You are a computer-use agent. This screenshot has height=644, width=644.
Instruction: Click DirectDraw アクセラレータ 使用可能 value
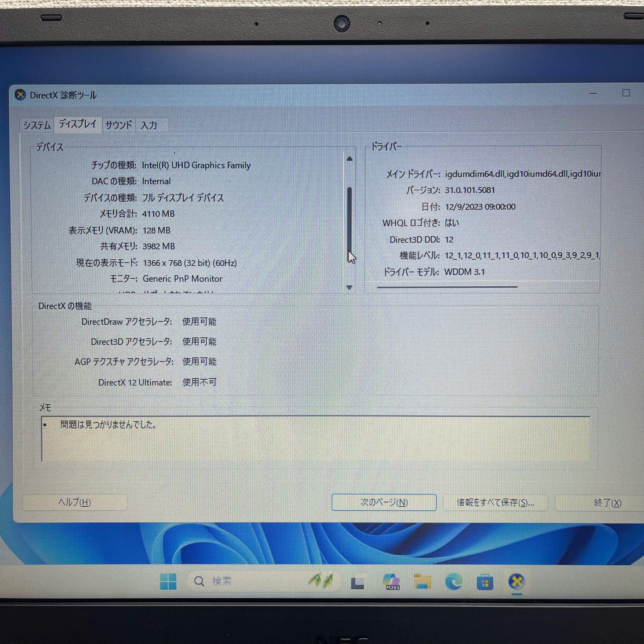[199, 322]
